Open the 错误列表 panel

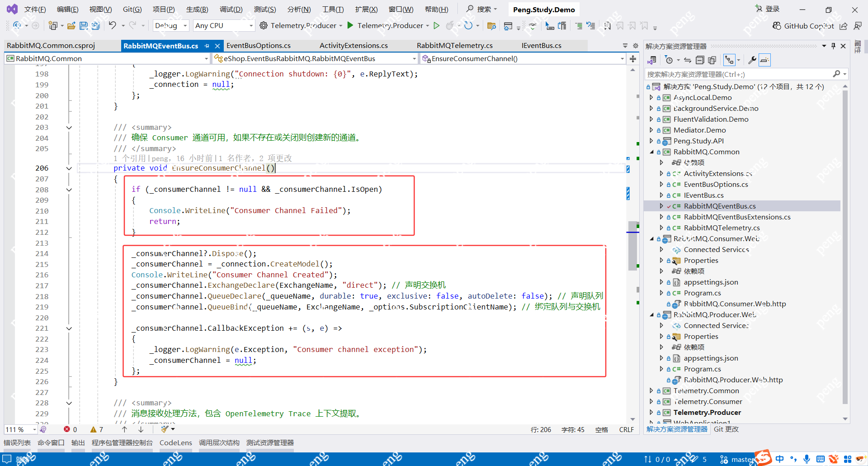pos(17,442)
